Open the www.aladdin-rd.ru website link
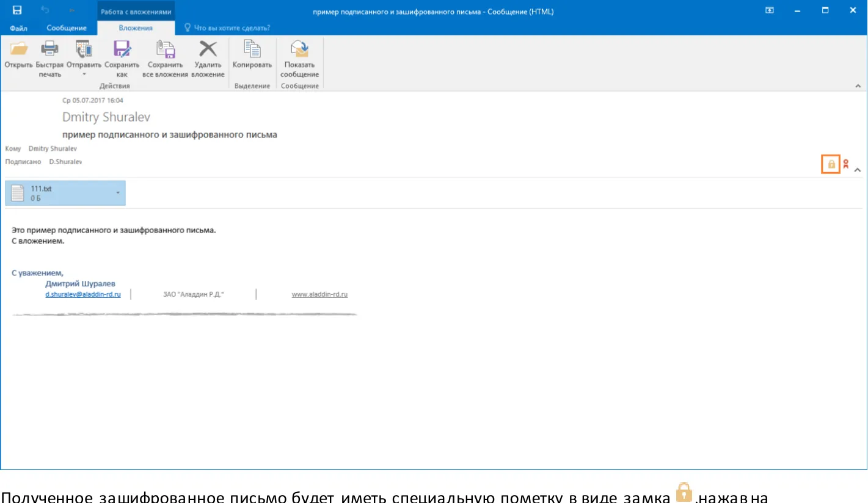The width and height of the screenshot is (868, 503). (x=319, y=294)
